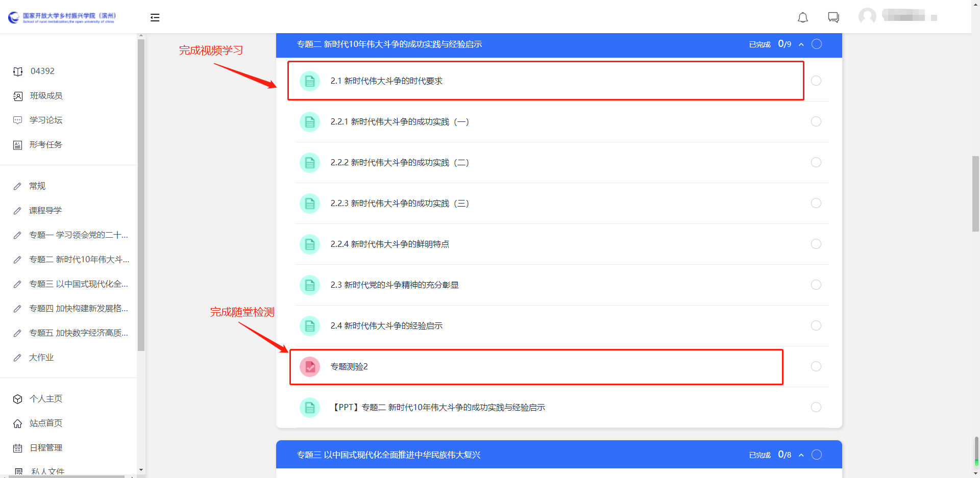
Task: Toggle completion circle for lesson 2.2.1
Action: coord(816,121)
